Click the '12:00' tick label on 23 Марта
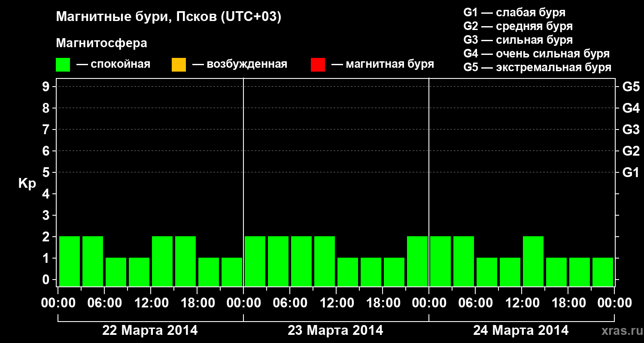This screenshot has height=343, width=644. coord(336,303)
